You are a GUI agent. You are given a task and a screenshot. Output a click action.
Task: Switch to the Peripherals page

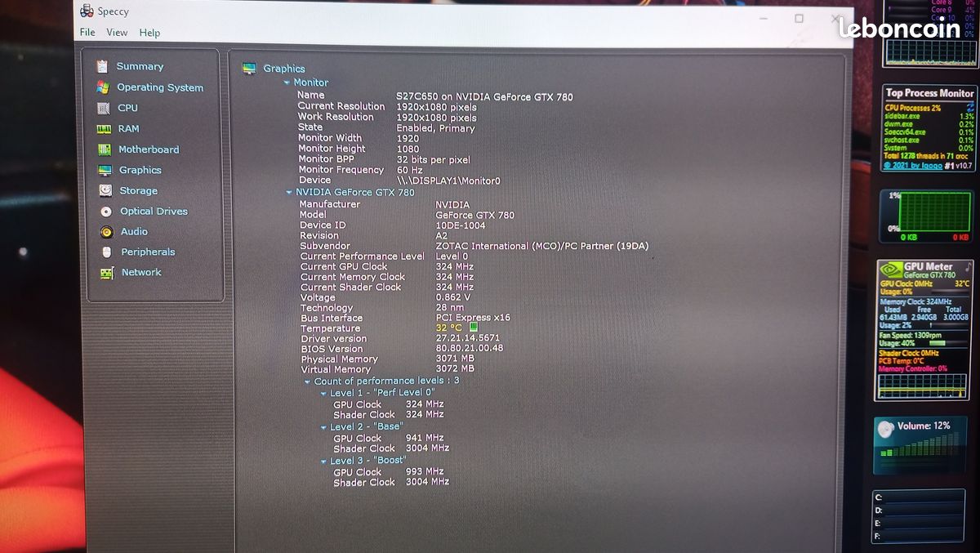(x=149, y=252)
